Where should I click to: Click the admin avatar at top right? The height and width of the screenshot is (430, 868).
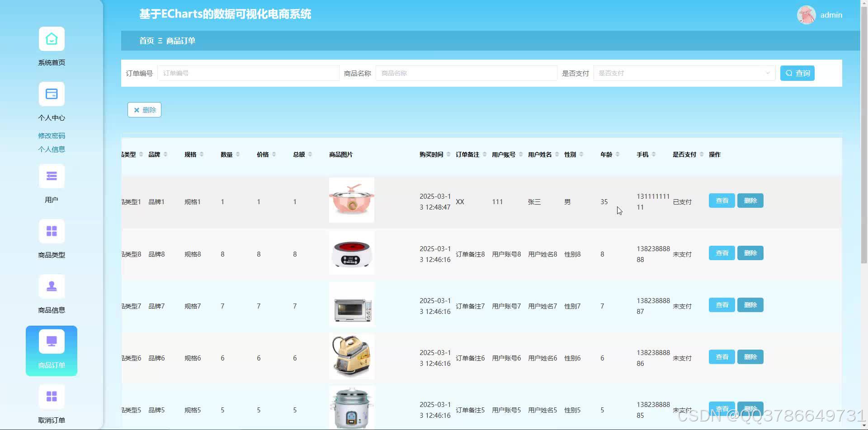[x=807, y=14]
